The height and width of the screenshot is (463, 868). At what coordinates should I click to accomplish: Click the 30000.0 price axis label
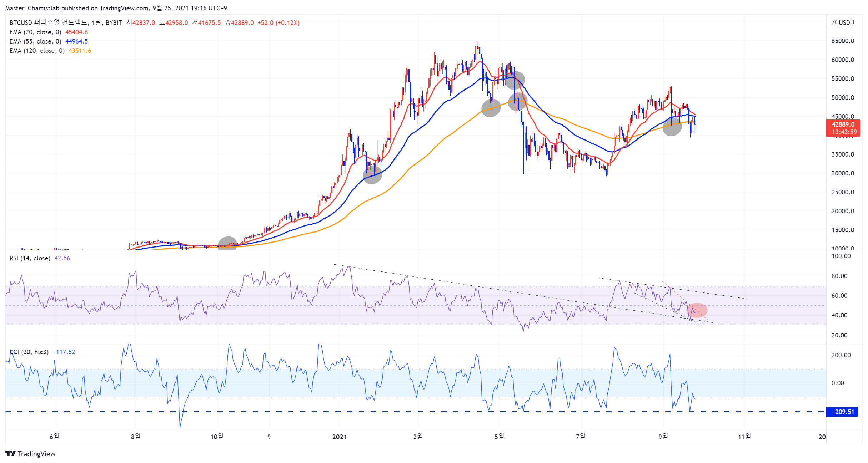pos(843,173)
